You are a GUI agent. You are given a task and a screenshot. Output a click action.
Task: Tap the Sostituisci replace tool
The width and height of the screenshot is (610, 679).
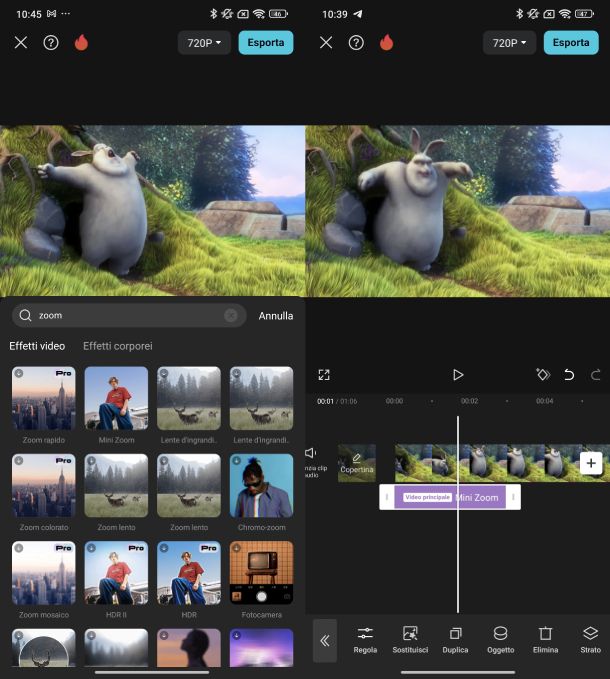(x=410, y=640)
